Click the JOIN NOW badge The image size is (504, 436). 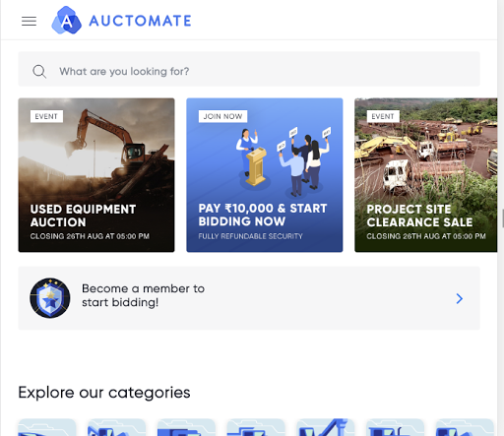tap(222, 116)
